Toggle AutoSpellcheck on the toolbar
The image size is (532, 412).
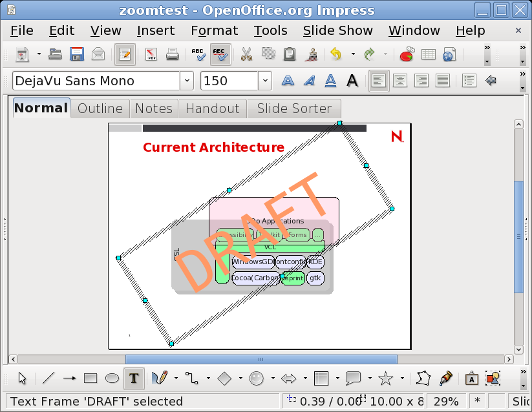point(220,55)
